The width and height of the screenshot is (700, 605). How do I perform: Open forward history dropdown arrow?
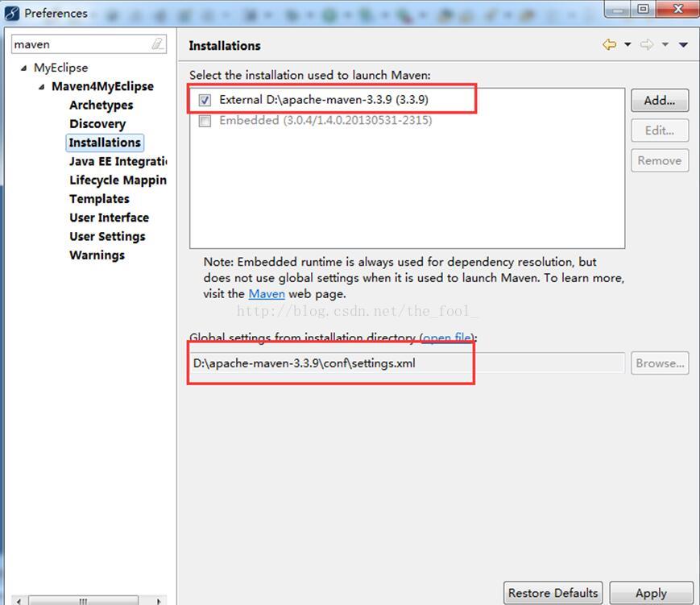[665, 44]
